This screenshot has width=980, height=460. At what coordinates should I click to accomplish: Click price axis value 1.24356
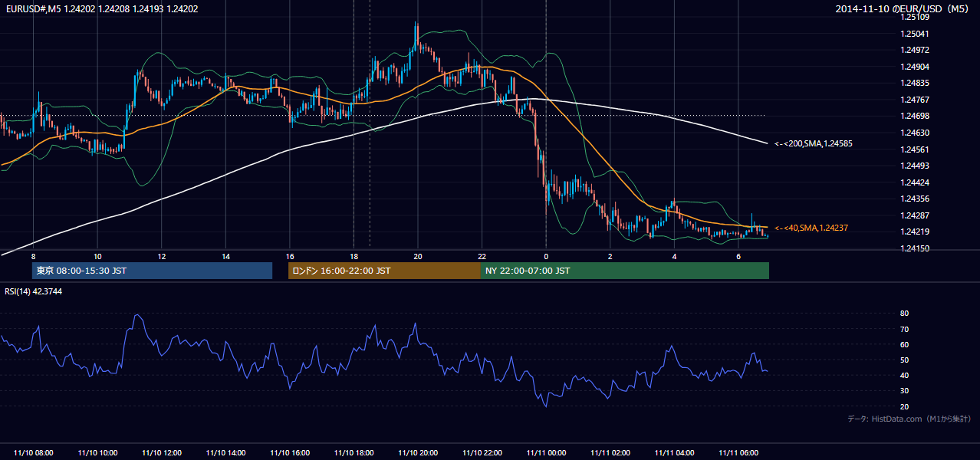pyautogui.click(x=914, y=199)
